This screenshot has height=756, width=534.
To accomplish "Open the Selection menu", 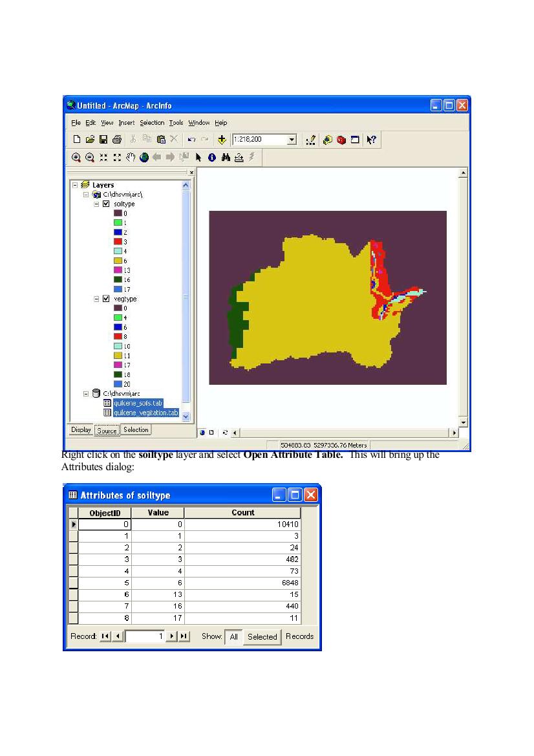I will [153, 123].
